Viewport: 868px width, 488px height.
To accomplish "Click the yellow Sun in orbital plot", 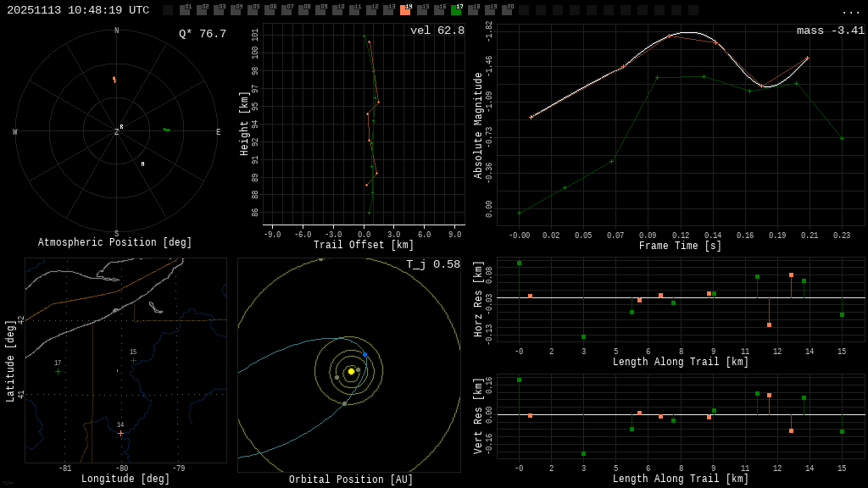I will pos(351,371).
